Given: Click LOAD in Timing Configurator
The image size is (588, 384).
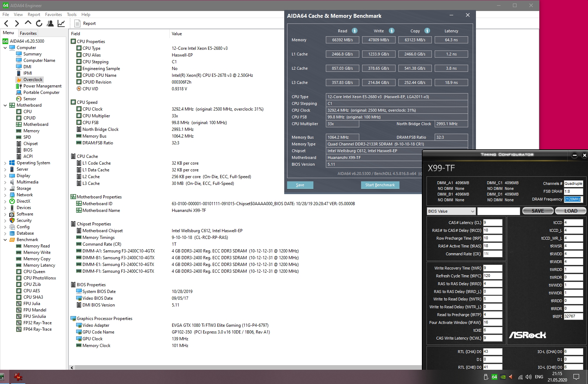Looking at the screenshot, I should click(x=571, y=211).
